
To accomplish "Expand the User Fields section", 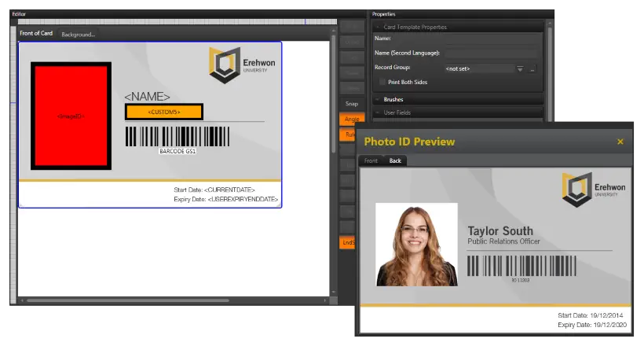I will [458, 112].
